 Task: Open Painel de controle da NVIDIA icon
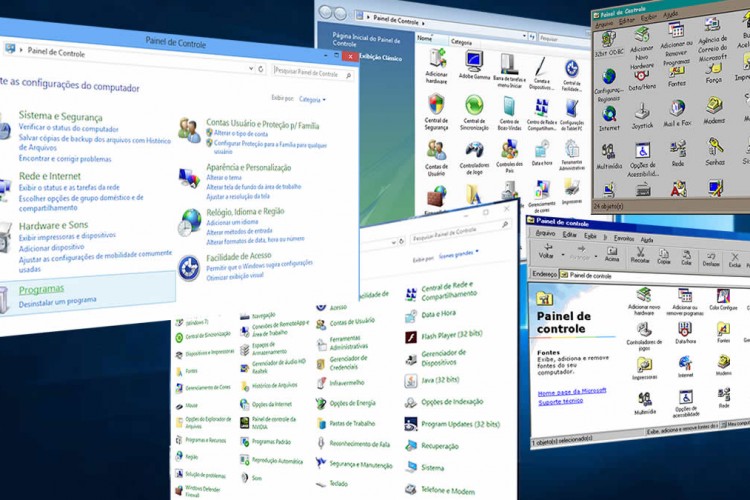[x=268, y=422]
